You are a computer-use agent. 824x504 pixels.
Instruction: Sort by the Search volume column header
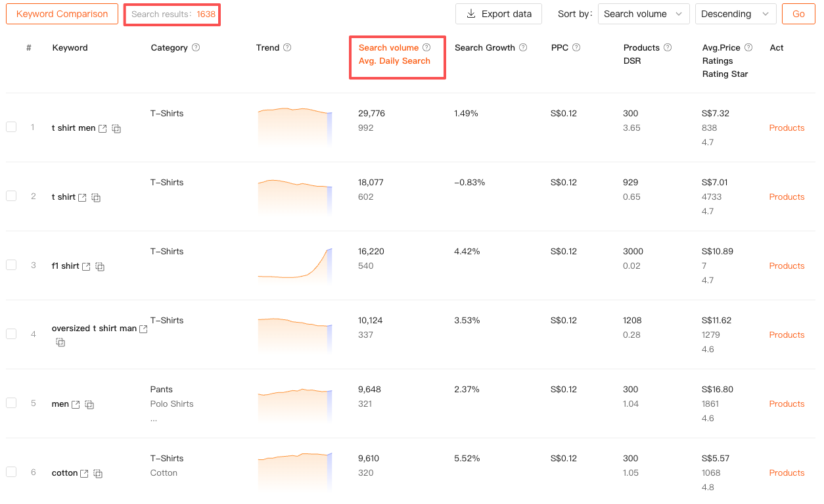pyautogui.click(x=388, y=48)
